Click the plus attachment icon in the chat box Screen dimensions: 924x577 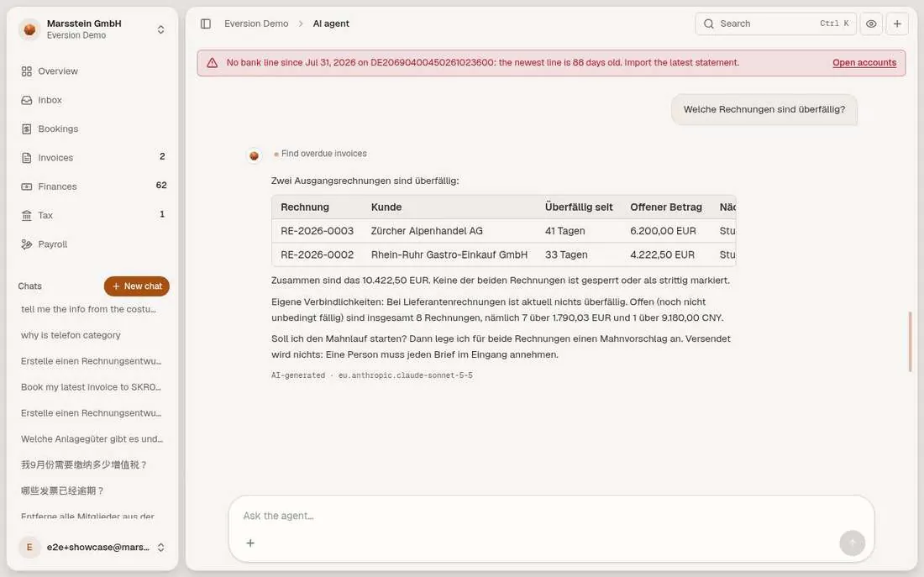[250, 543]
